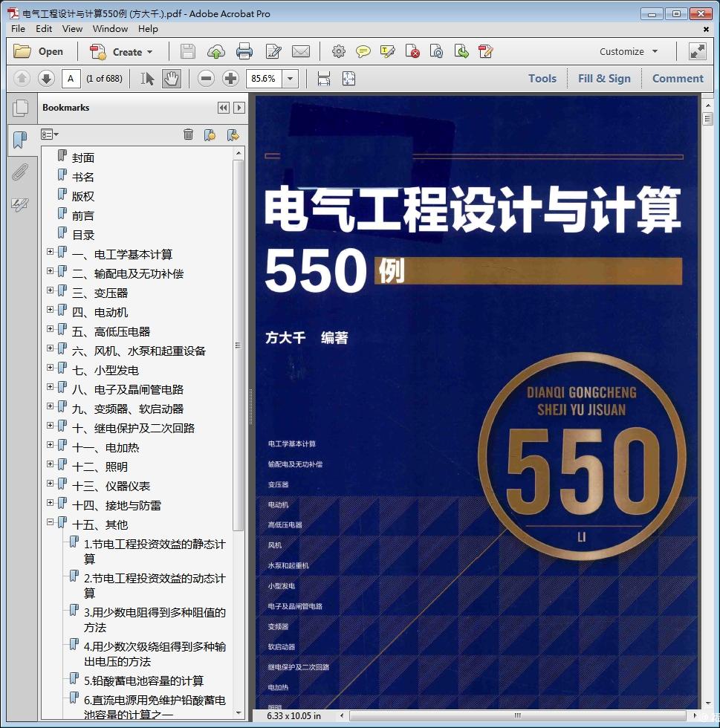Go to previous page arrow

pos(22,79)
